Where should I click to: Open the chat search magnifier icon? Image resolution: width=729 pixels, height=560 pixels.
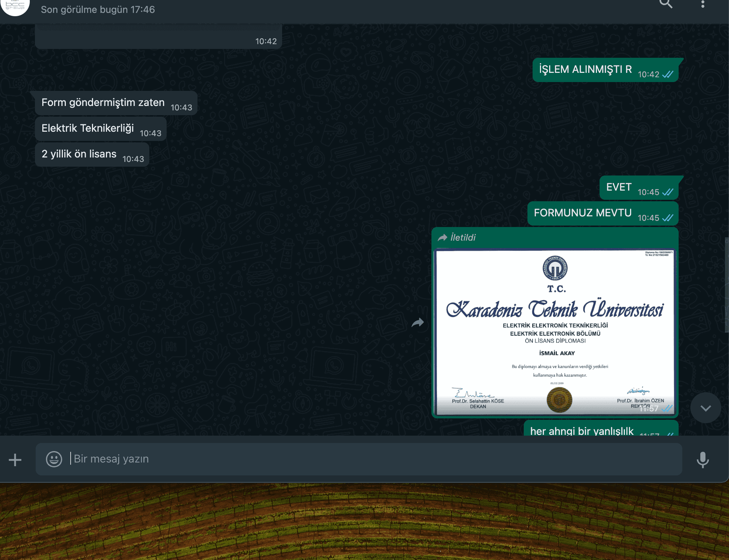tap(666, 4)
